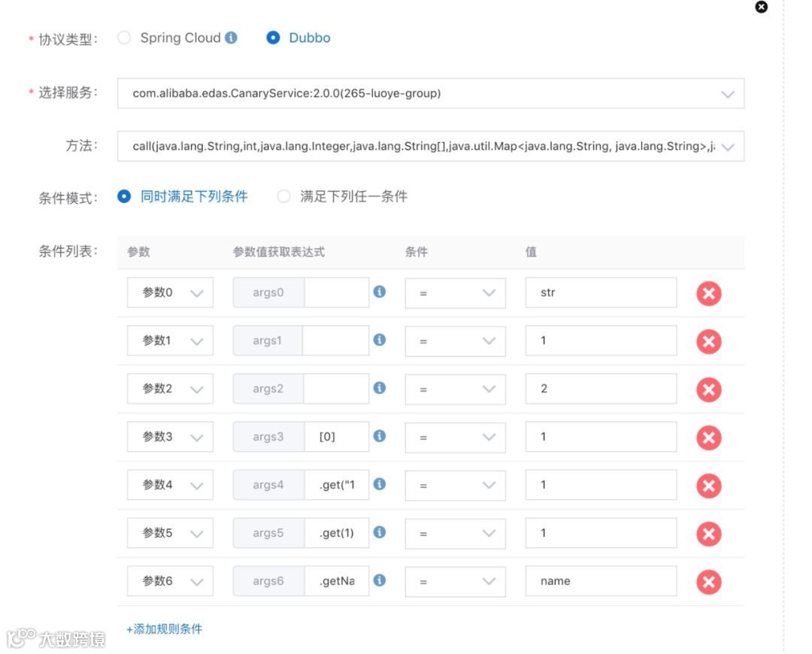The image size is (812, 654).
Task: Open condition operator dropdown in 参数6 row
Action: pos(455,582)
